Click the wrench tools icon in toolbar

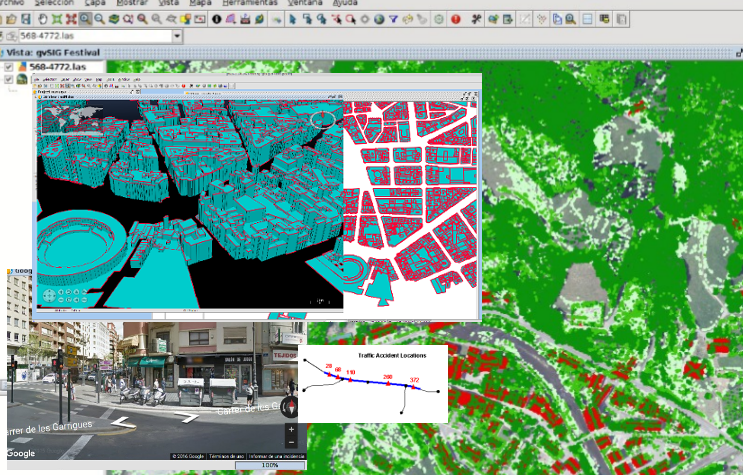(476, 18)
